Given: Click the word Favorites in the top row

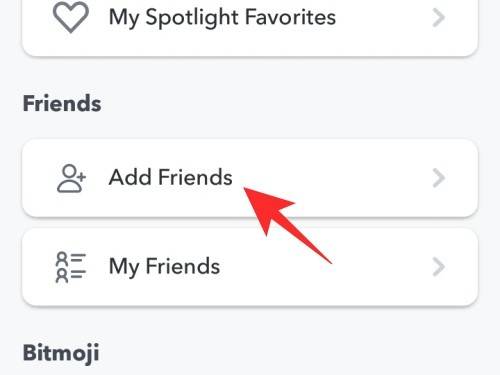Looking at the screenshot, I should pos(290,17).
